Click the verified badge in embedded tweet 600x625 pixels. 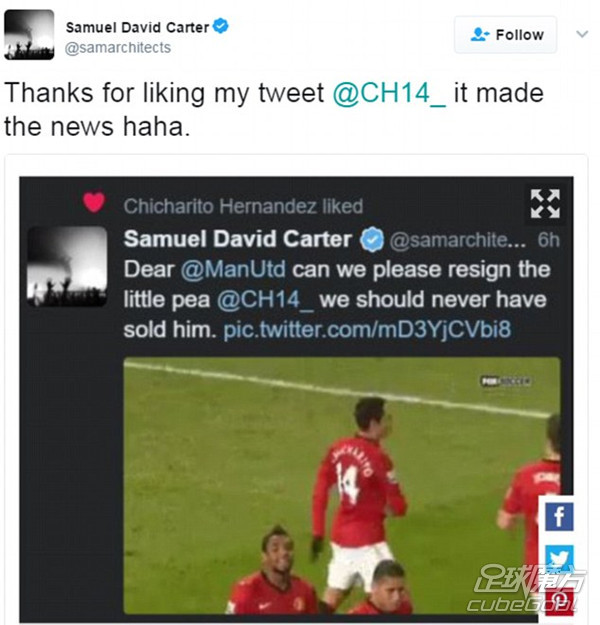pyautogui.click(x=372, y=240)
